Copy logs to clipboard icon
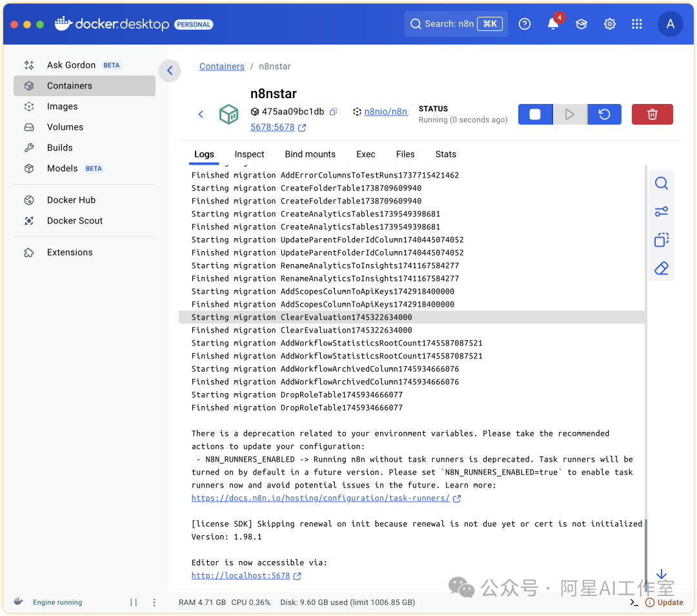 tap(662, 240)
